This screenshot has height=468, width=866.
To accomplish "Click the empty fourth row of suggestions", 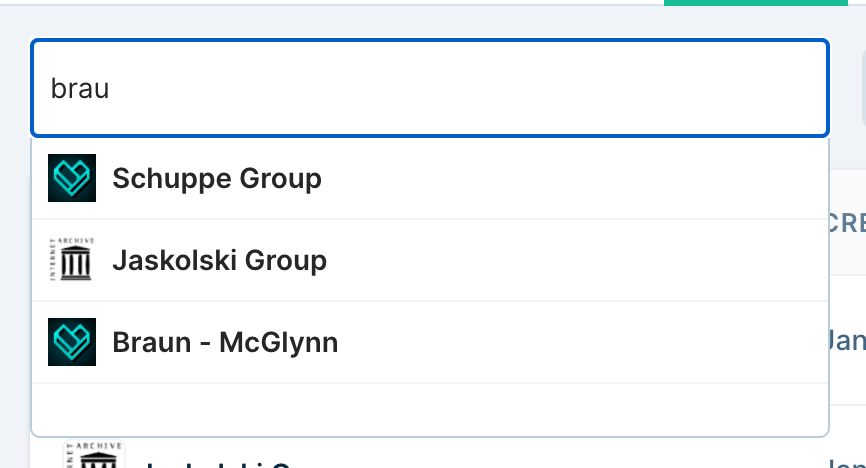I will pos(430,409).
